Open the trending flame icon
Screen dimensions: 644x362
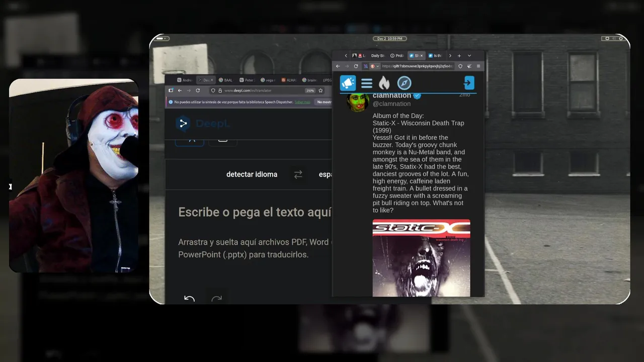pyautogui.click(x=384, y=83)
